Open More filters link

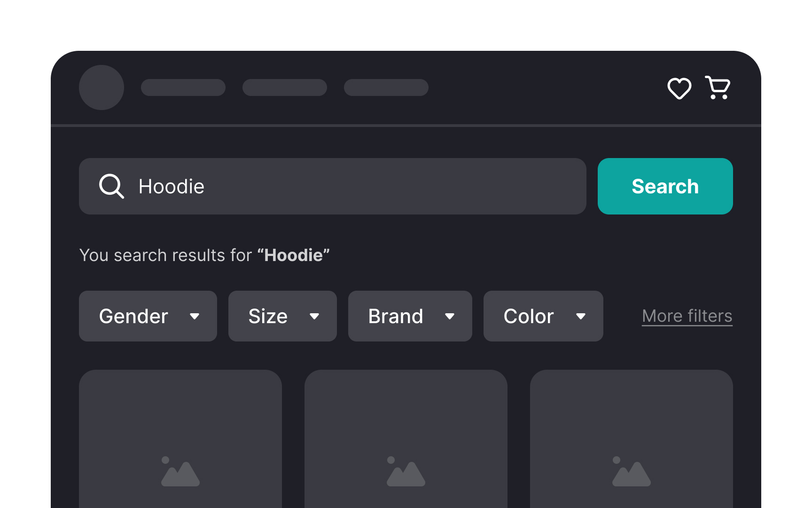pyautogui.click(x=687, y=316)
